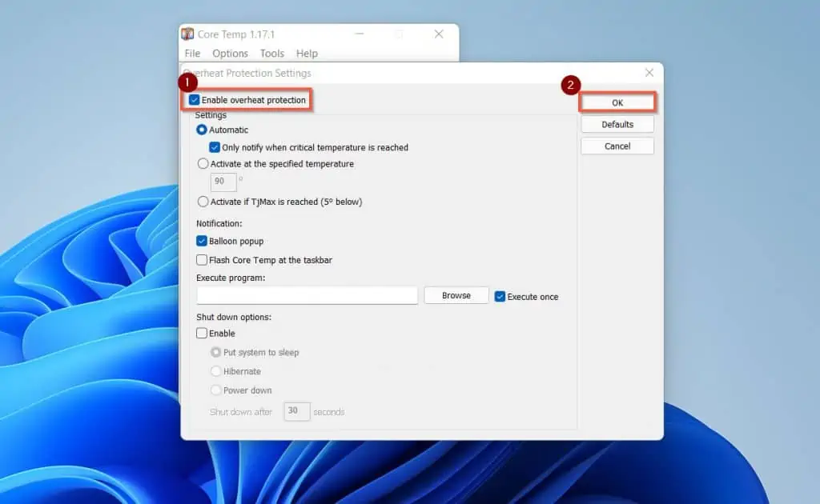Open the File menu
Image resolution: width=820 pixels, height=504 pixels.
tap(192, 54)
